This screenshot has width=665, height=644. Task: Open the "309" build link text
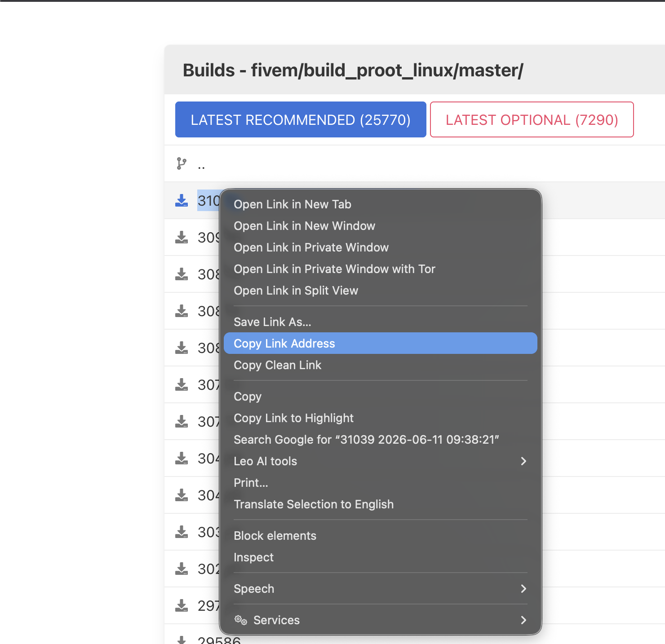click(208, 237)
